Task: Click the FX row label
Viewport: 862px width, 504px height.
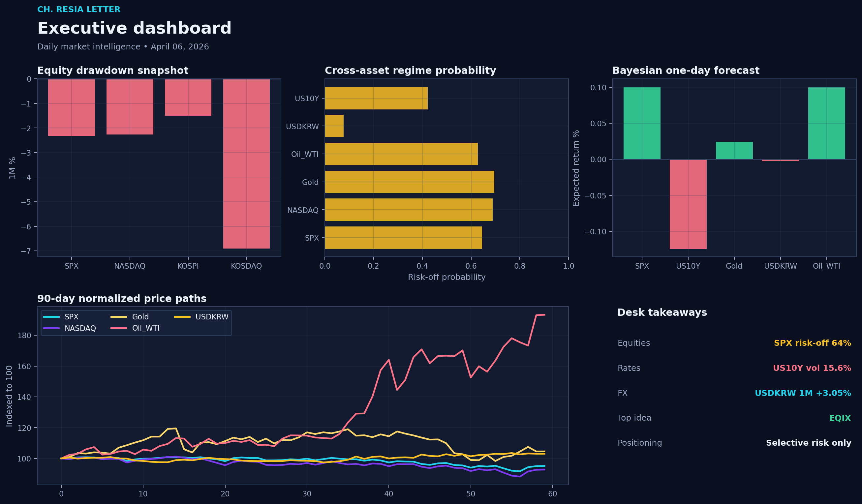Action: tap(622, 393)
